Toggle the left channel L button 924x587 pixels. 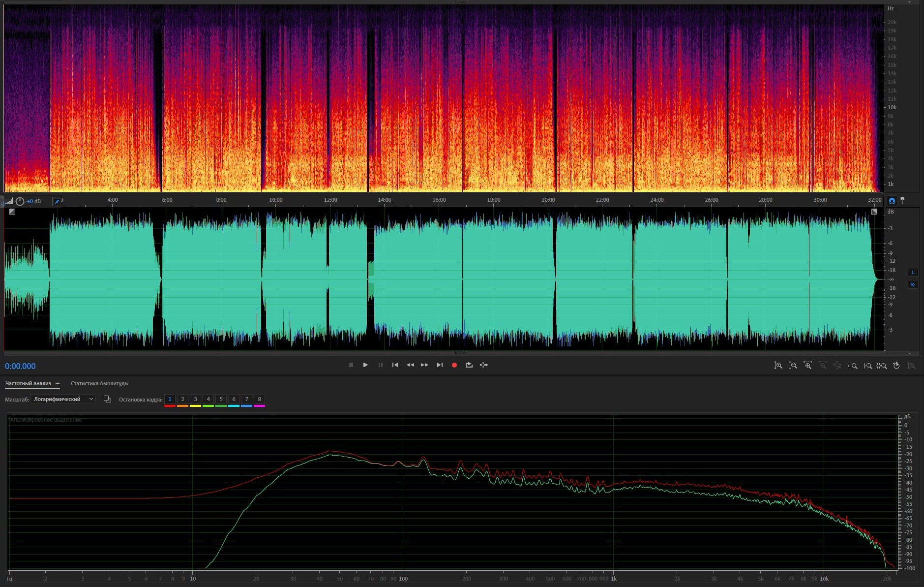[x=913, y=273]
